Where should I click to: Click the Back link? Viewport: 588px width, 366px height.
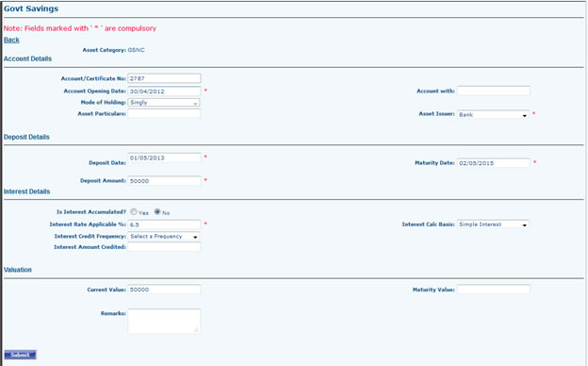[x=11, y=40]
